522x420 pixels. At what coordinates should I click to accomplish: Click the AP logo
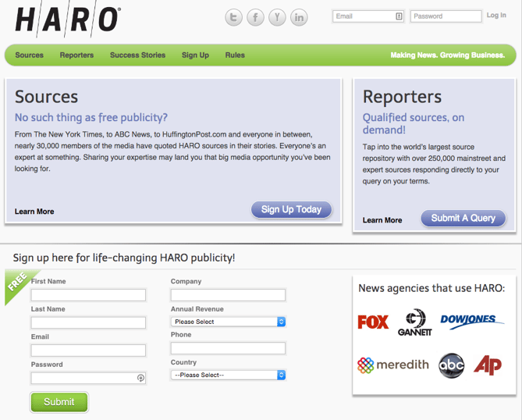[488, 365]
